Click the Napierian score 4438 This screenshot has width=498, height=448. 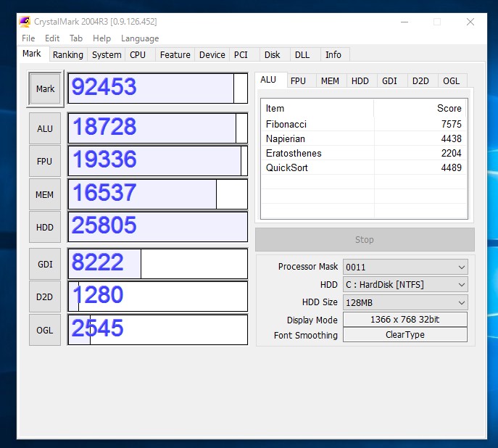coord(452,138)
